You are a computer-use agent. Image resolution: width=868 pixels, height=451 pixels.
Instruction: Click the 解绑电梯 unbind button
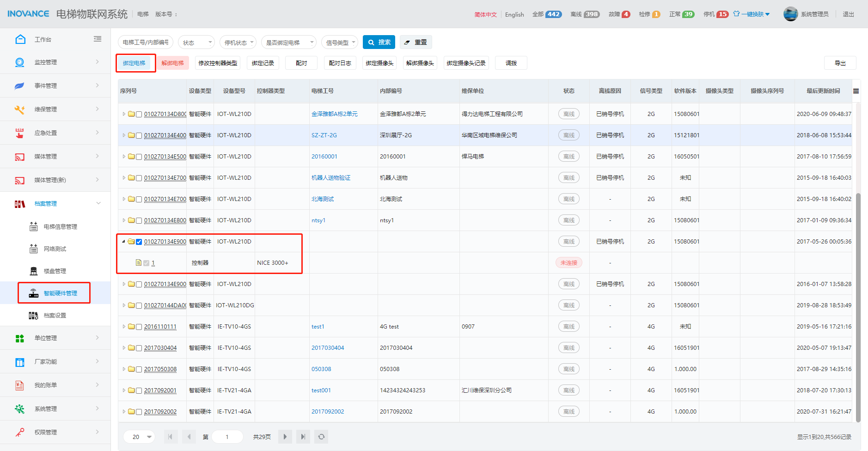pos(172,63)
